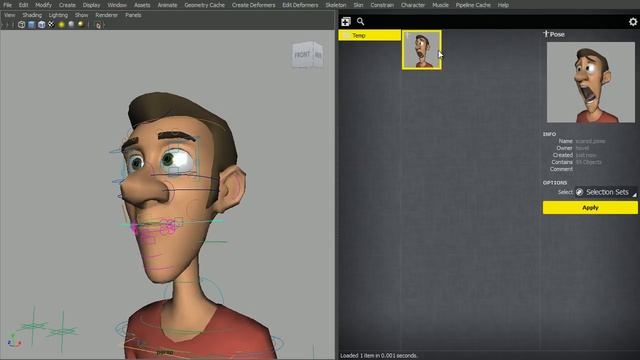Toggle shadows gray sphere icon
The image size is (640, 360).
[71, 24]
